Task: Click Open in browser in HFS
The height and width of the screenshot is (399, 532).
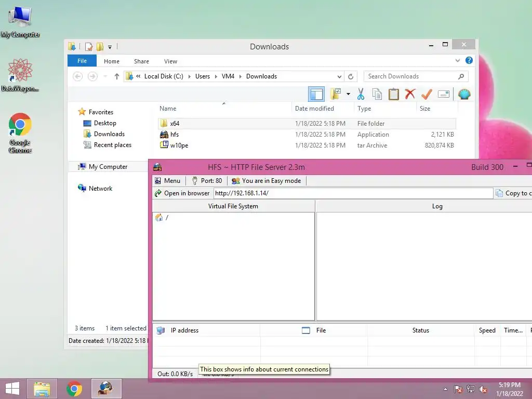Action: click(182, 193)
